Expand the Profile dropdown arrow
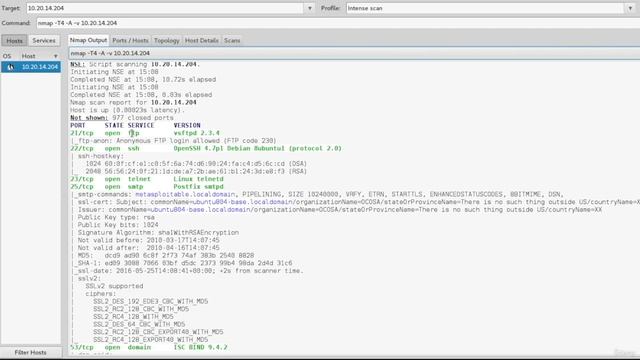 [x=630, y=8]
